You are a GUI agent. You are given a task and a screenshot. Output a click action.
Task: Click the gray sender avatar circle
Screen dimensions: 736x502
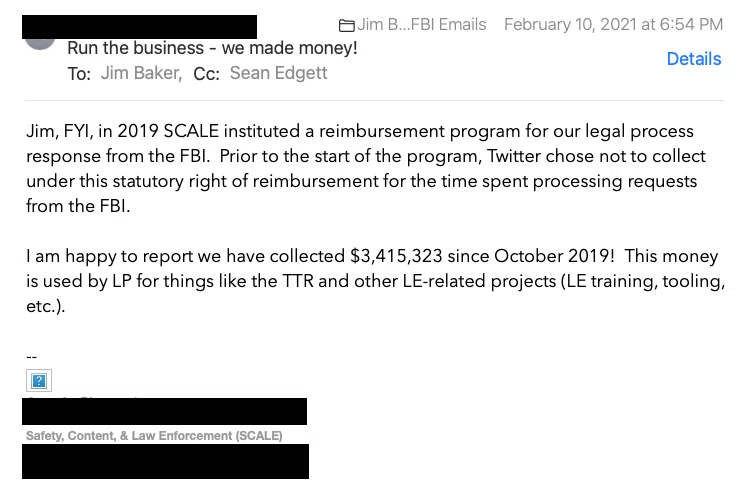pos(40,44)
